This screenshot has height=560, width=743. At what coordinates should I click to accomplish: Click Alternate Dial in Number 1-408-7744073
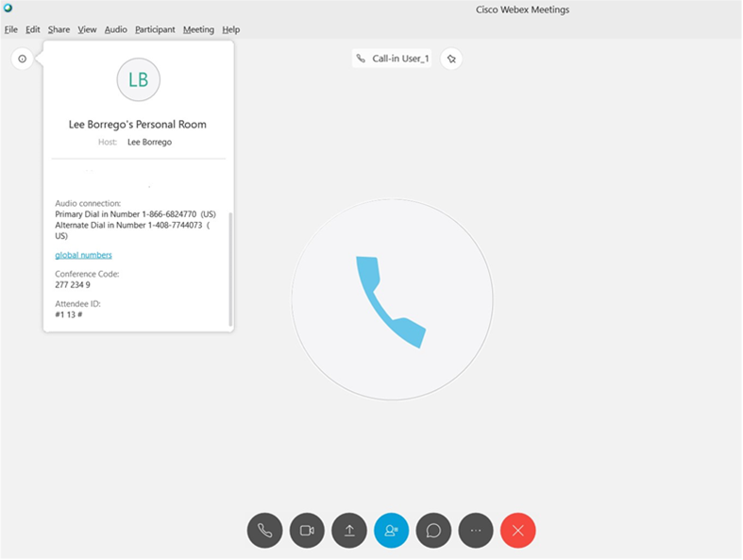132,230
